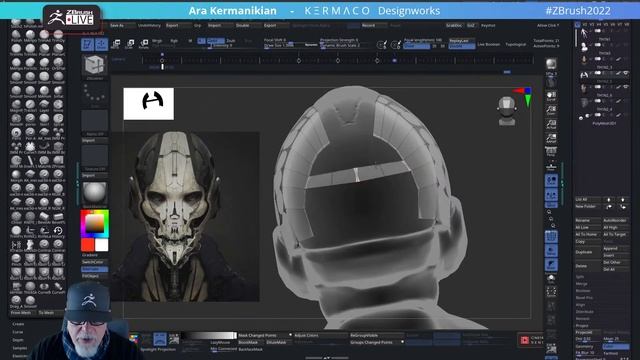
Task: Toggle visibility eye of fourth subtool
Action: 626,73
